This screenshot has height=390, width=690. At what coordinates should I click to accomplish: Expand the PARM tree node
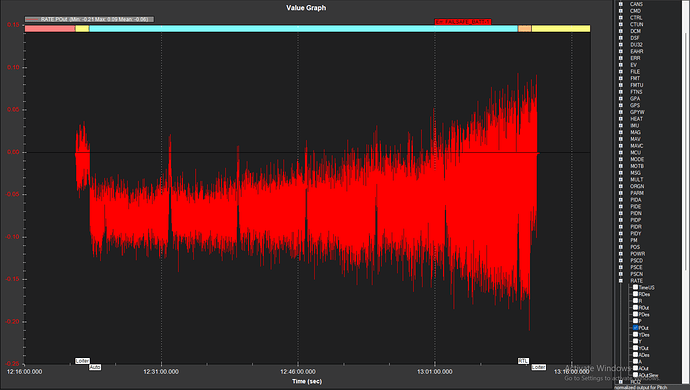click(x=621, y=193)
